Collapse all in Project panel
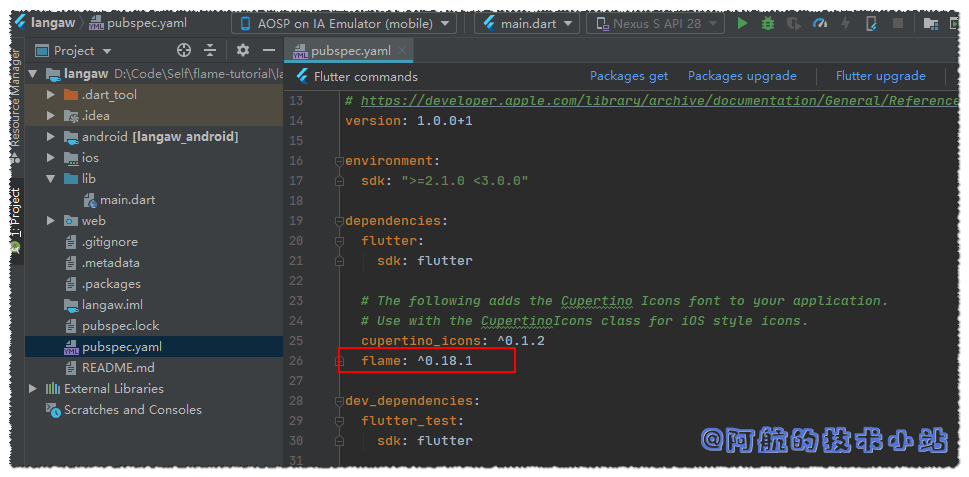The height and width of the screenshot is (477, 969). click(x=210, y=50)
